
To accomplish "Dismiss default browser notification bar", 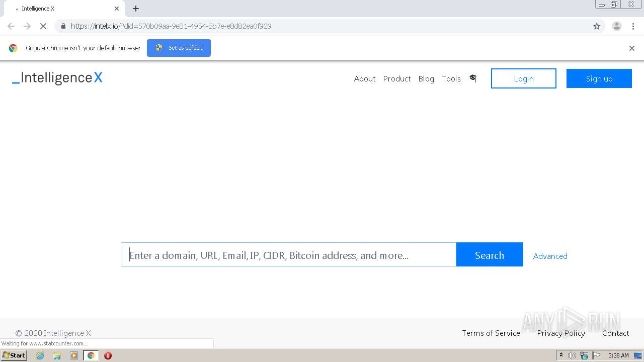I will click(x=632, y=48).
